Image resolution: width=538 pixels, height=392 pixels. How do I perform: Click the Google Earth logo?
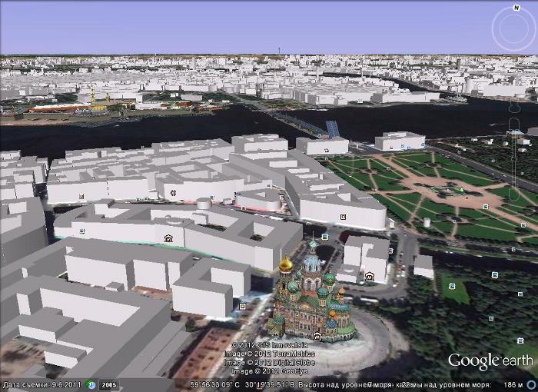point(490,361)
